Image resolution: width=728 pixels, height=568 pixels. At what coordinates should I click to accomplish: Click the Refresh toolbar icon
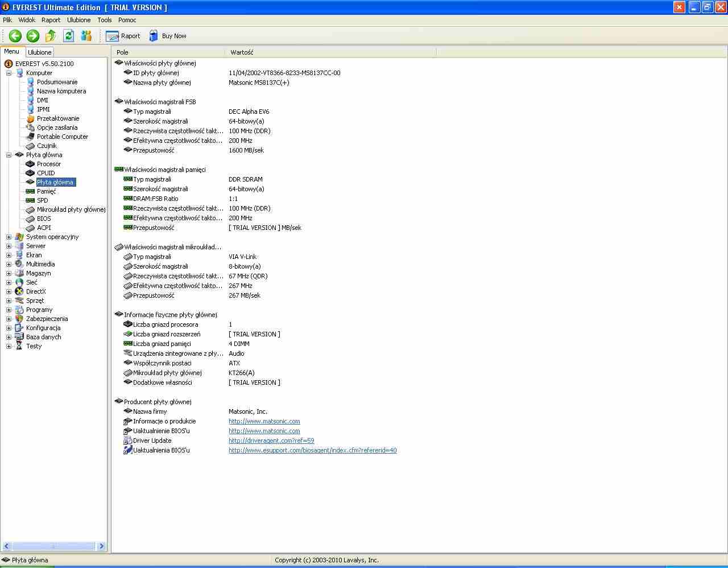(x=69, y=36)
